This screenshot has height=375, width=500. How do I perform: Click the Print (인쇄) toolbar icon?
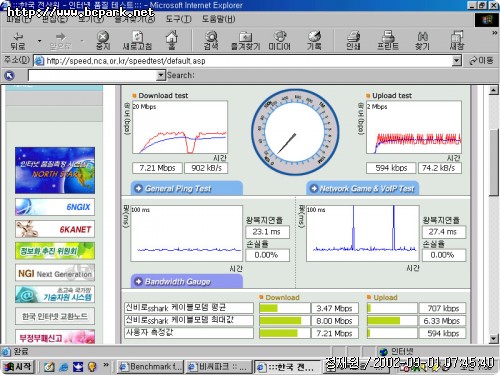pos(353,41)
